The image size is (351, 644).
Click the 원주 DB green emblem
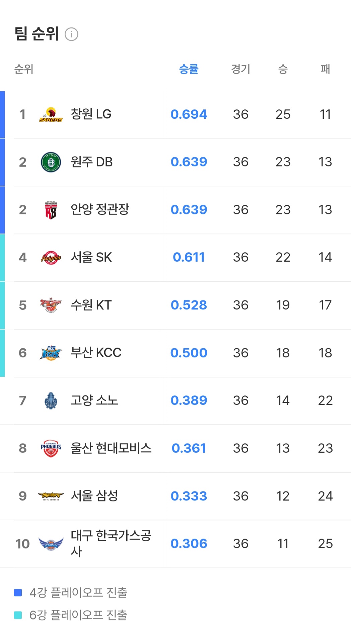(x=51, y=162)
